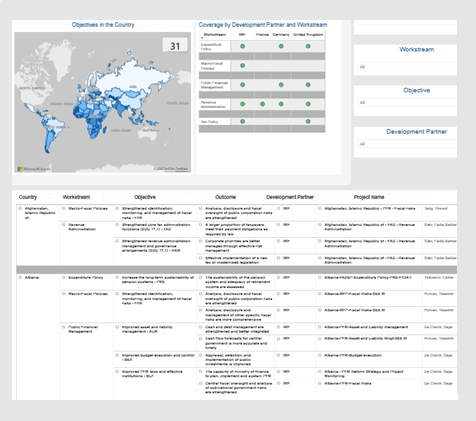Expand Afghanistan's Macro-Fiscal Policies workstream row
This screenshot has height=421, width=476.
click(x=63, y=209)
